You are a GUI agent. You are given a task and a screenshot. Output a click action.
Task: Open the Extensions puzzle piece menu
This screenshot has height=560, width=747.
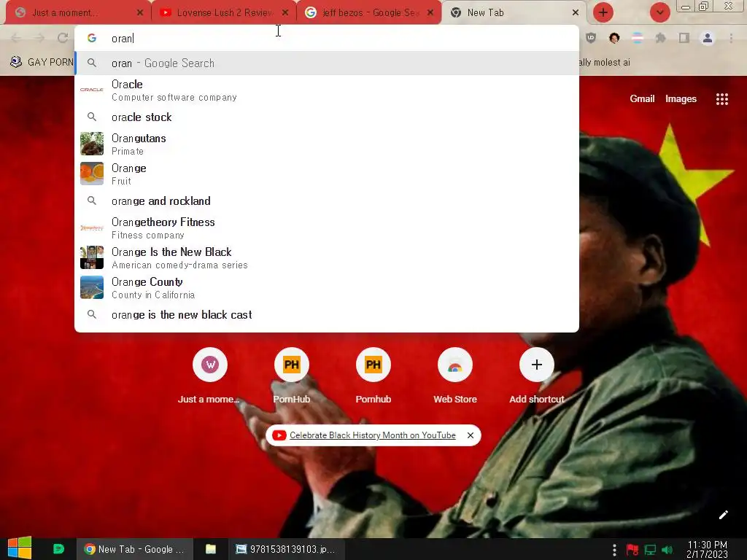click(x=661, y=38)
